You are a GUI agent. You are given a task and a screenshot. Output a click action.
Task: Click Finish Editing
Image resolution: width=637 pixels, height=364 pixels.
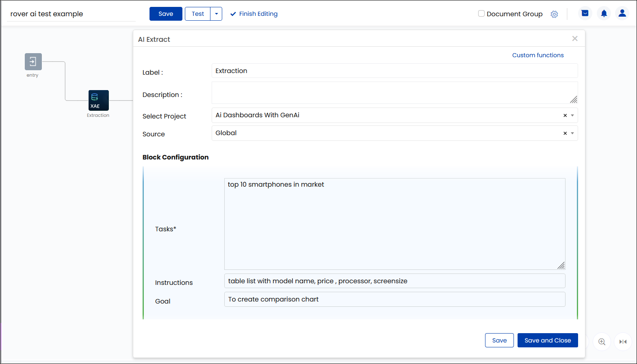(254, 14)
